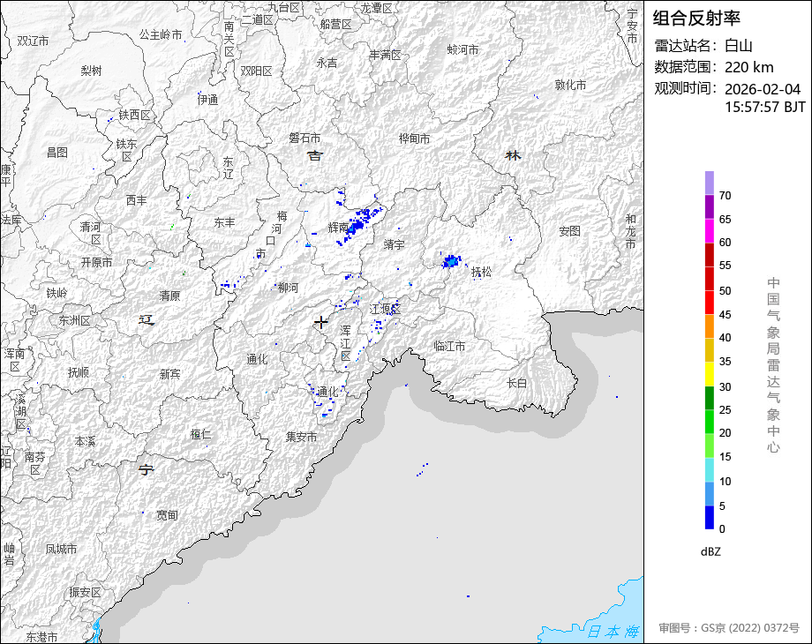812x644 pixels.
Task: Click the 组合反射率 title
Action: (696, 19)
